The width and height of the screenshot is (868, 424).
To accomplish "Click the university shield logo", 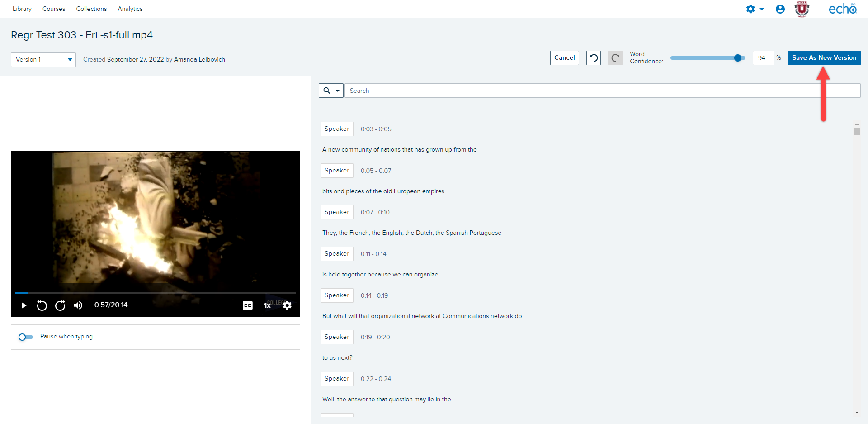I will [802, 9].
